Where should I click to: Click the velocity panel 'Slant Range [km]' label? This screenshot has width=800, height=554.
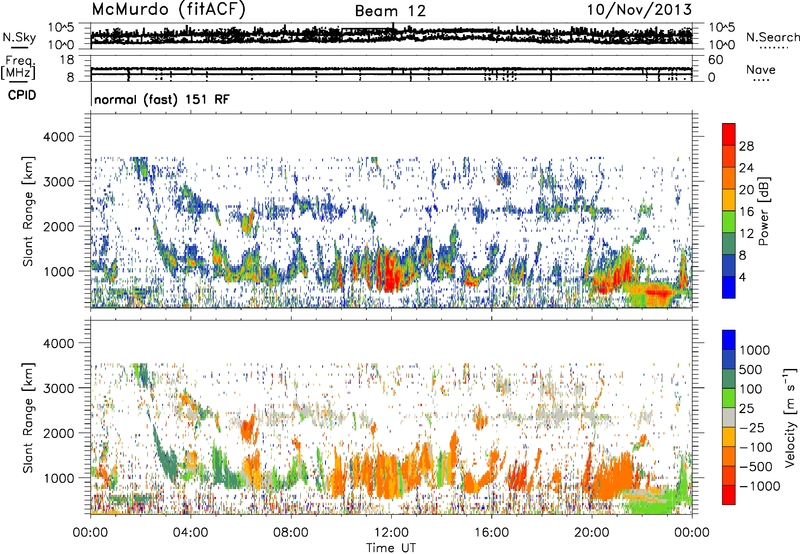[x=28, y=418]
